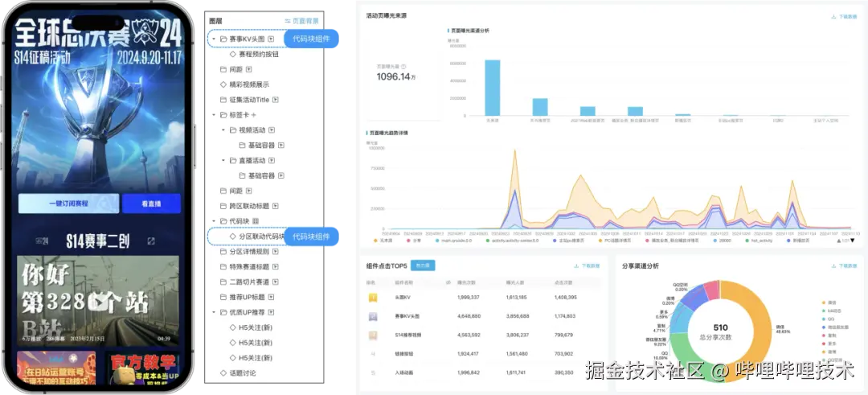Click the square icon next to 二路切片赛道

click(x=275, y=282)
